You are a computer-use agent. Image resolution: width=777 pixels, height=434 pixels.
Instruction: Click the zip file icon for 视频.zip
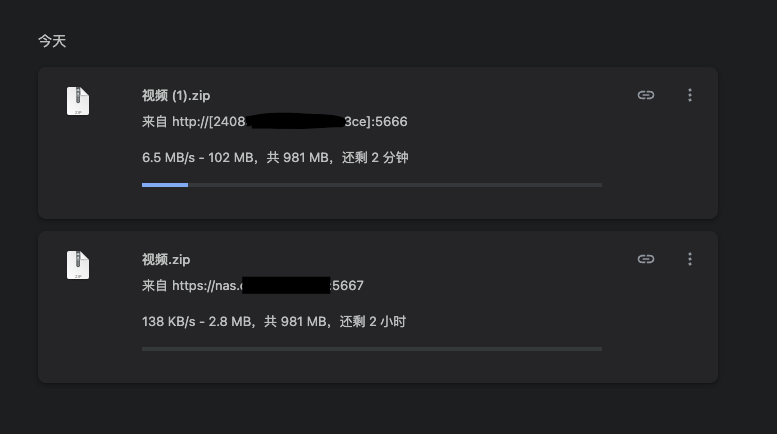pyautogui.click(x=78, y=265)
